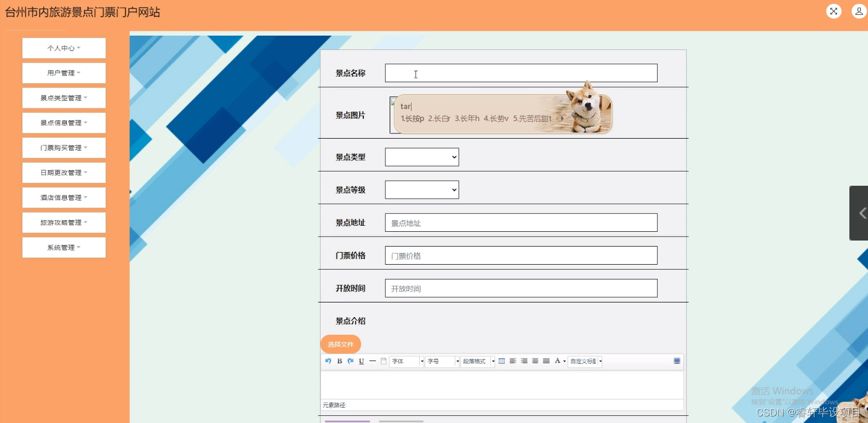Expand 用户管理 sidebar menu
The image size is (868, 423).
(x=64, y=73)
